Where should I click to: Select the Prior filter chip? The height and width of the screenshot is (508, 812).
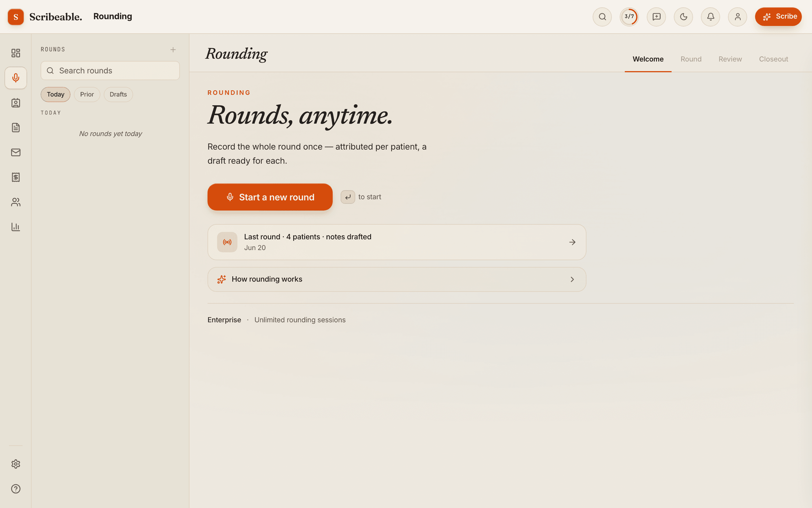[87, 95]
